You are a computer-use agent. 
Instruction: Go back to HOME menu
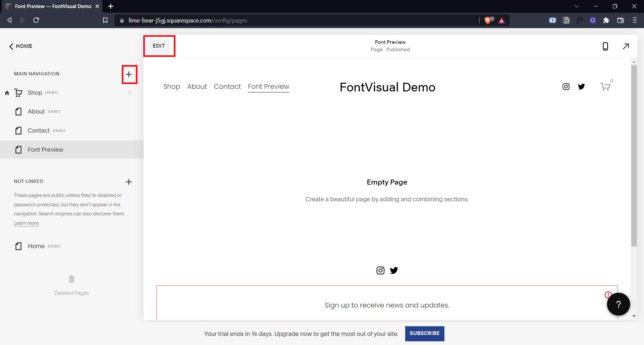21,46
